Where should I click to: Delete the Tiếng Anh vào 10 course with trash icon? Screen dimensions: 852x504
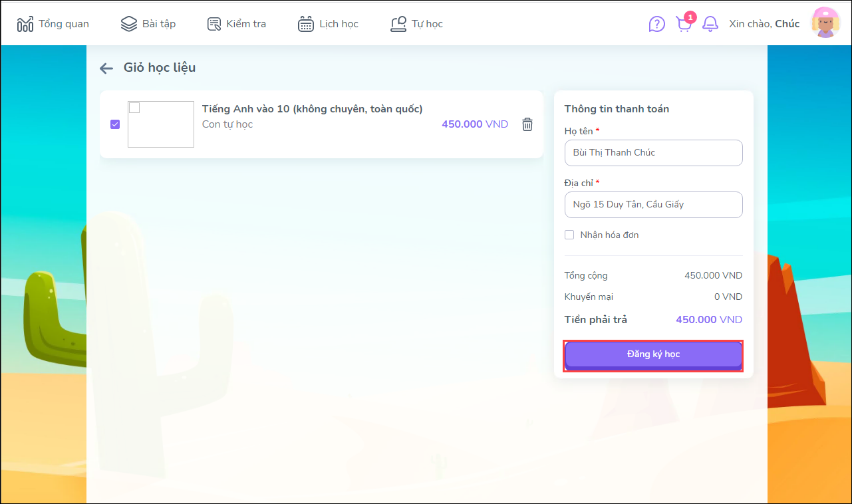pos(527,124)
